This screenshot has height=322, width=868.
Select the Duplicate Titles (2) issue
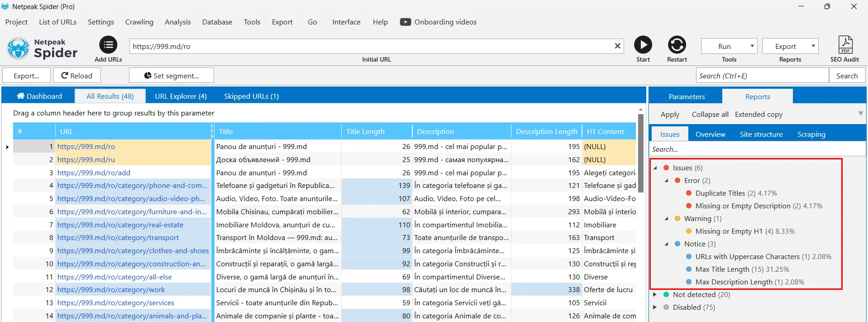736,193
